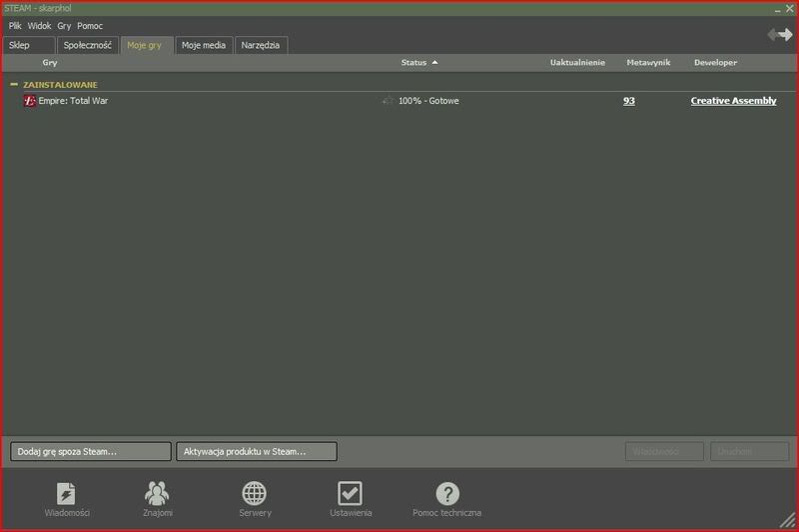Open the Ustawienia checkmark settings icon
The image size is (799, 532).
[351, 493]
